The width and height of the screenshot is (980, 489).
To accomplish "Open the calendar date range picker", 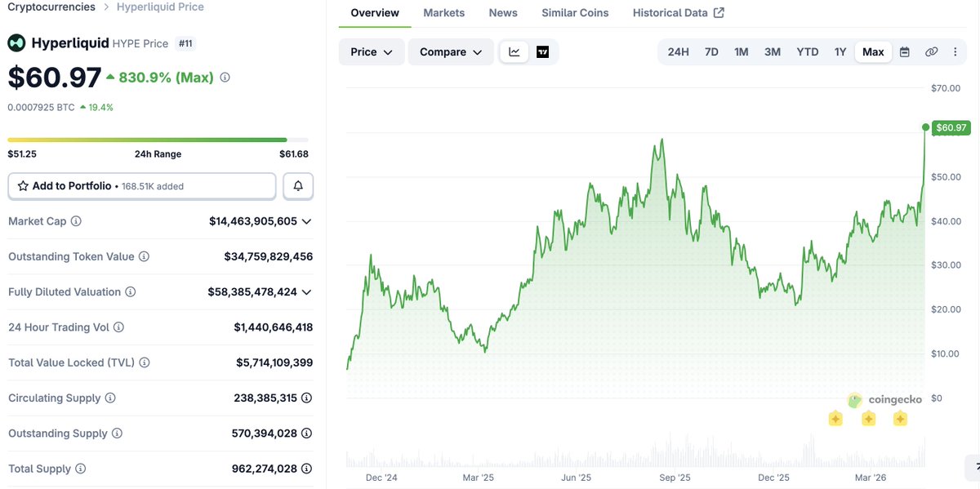I will click(x=905, y=52).
